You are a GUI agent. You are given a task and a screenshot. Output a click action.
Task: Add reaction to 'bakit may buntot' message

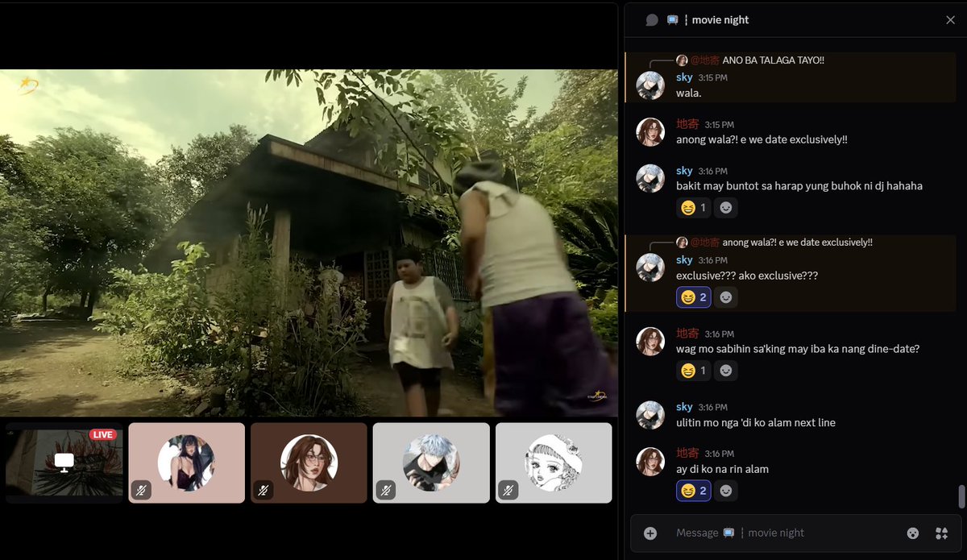point(726,208)
